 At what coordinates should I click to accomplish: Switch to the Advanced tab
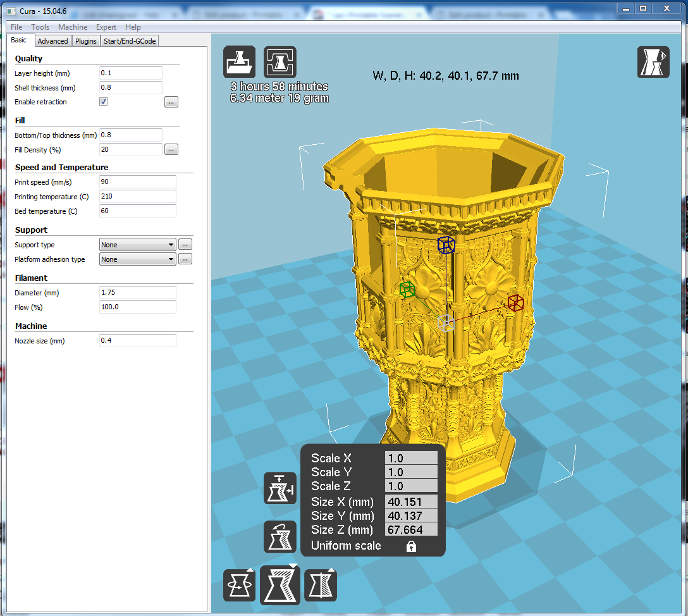[x=52, y=41]
